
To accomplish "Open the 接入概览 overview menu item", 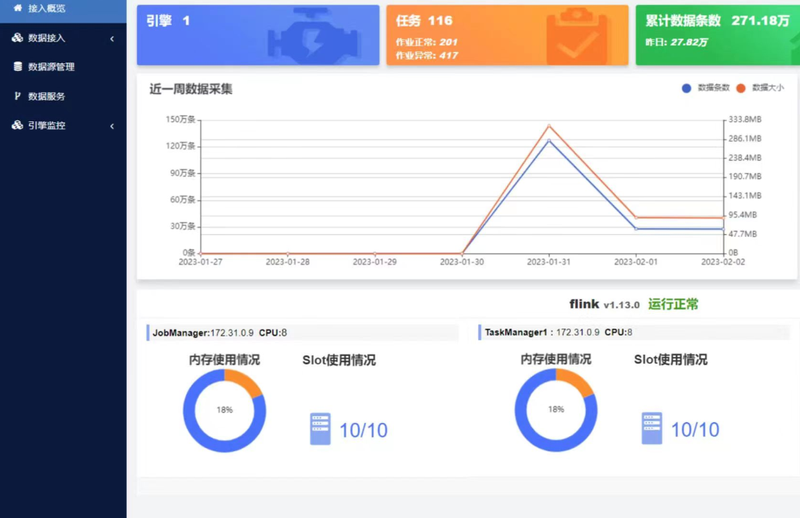I will (x=63, y=9).
